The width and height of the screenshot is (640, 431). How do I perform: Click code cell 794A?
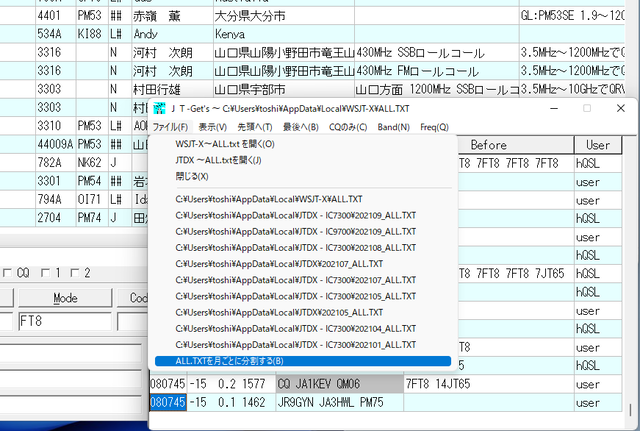56,199
